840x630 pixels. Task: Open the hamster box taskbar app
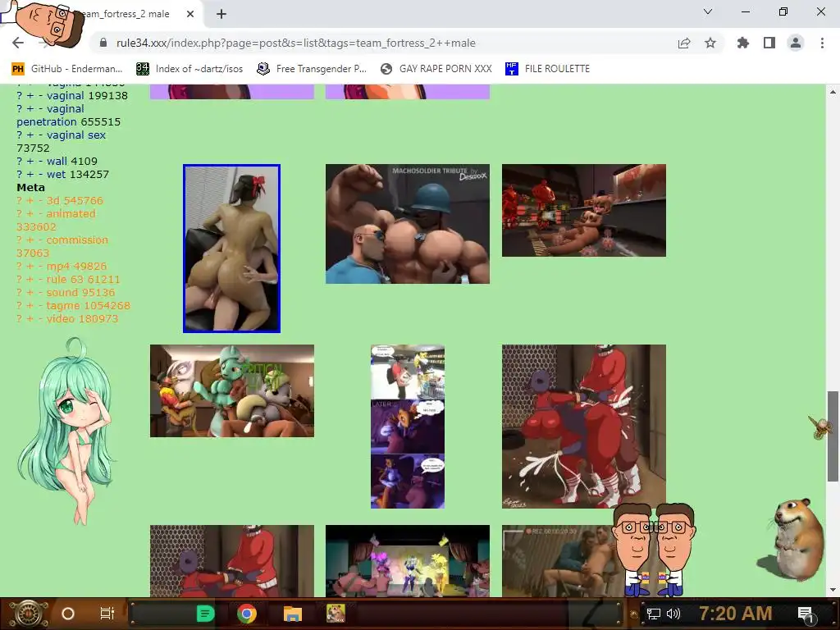click(336, 614)
